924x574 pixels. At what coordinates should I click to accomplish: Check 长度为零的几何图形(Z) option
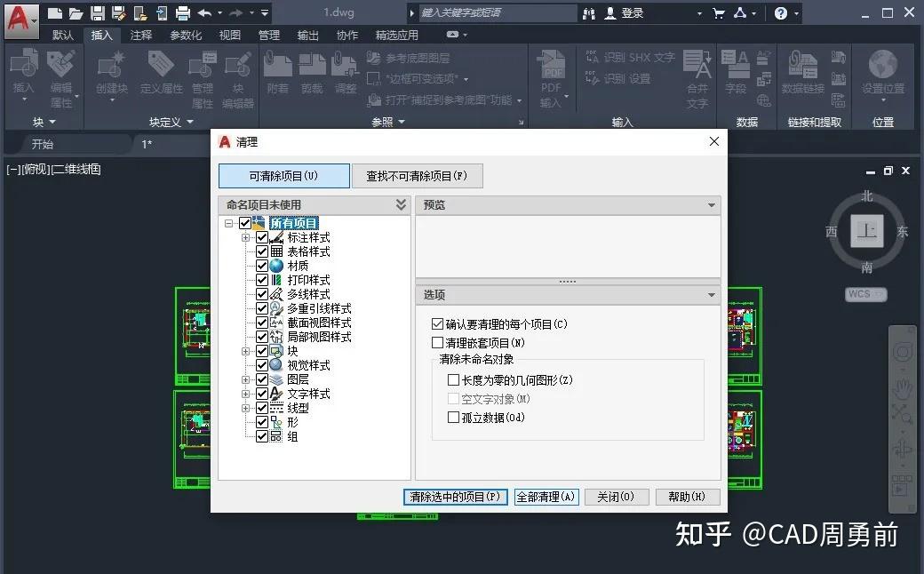click(454, 379)
